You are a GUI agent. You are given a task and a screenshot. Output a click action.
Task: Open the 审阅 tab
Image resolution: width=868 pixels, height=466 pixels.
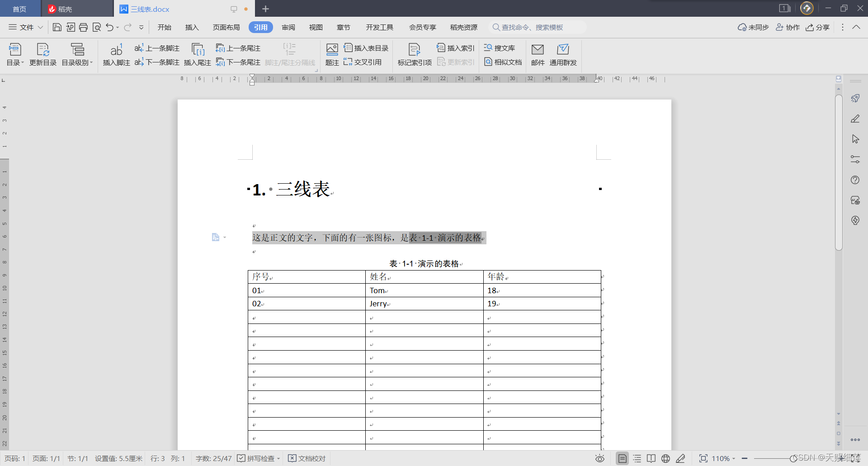click(288, 27)
